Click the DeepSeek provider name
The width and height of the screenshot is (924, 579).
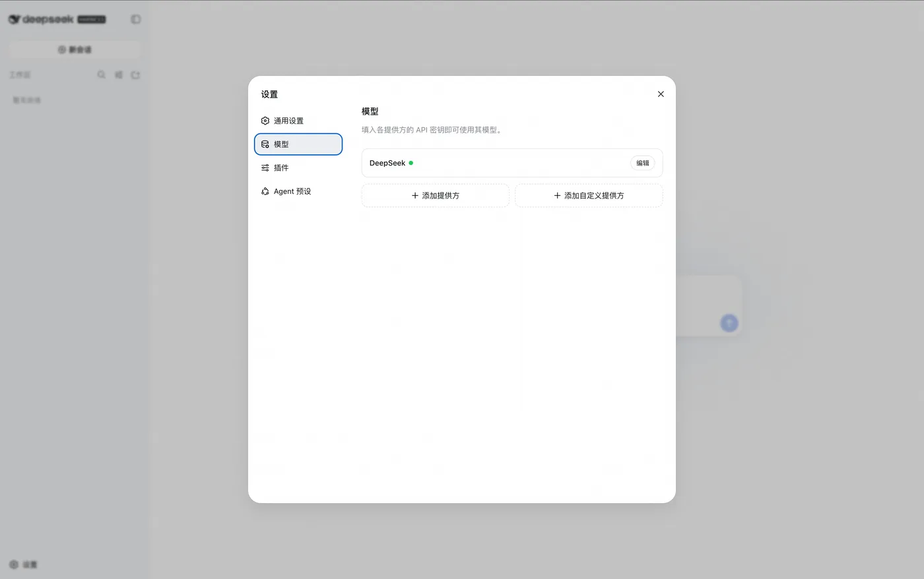[387, 163]
